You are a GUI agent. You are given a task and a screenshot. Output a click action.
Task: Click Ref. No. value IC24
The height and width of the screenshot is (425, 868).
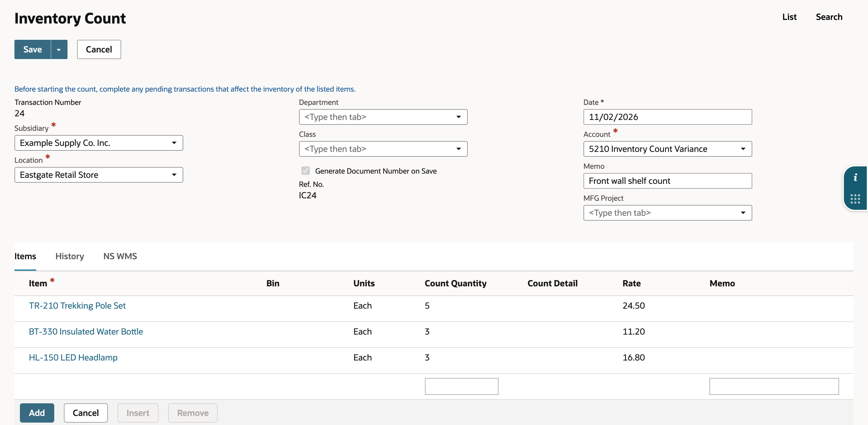pyautogui.click(x=307, y=196)
